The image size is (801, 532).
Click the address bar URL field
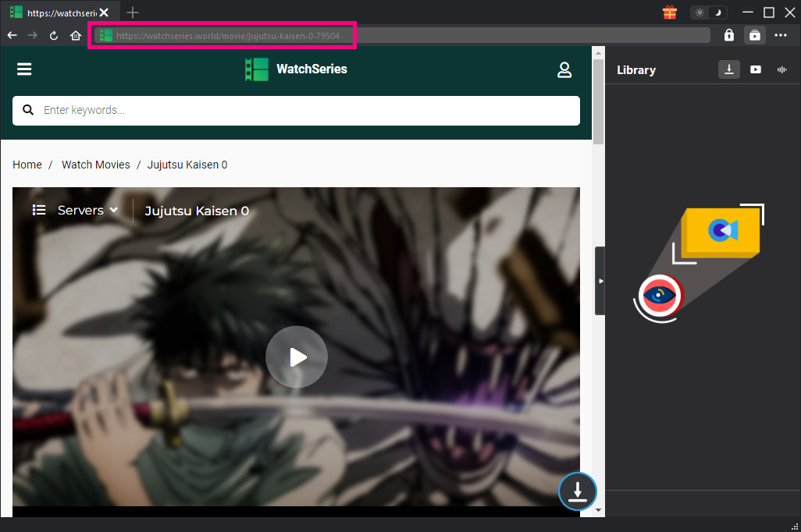(x=403, y=36)
